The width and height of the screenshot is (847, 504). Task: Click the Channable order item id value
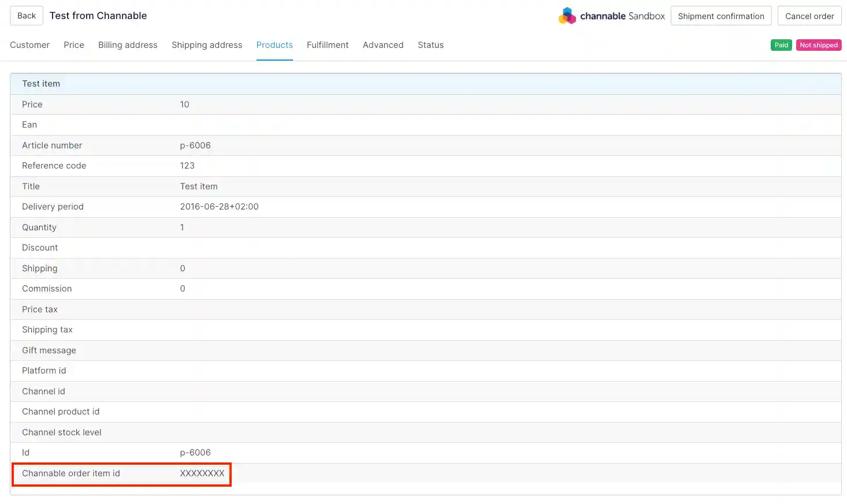point(202,473)
